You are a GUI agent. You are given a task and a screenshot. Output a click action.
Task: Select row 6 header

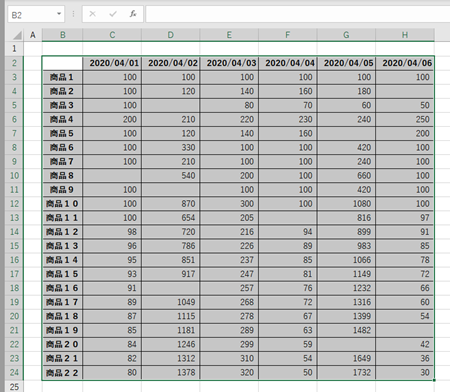[x=14, y=119]
